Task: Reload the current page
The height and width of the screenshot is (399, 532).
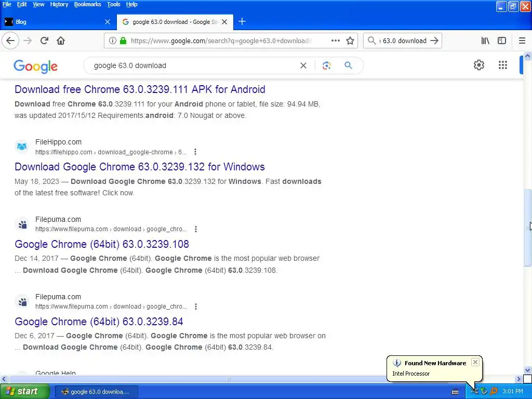Action: [44, 41]
